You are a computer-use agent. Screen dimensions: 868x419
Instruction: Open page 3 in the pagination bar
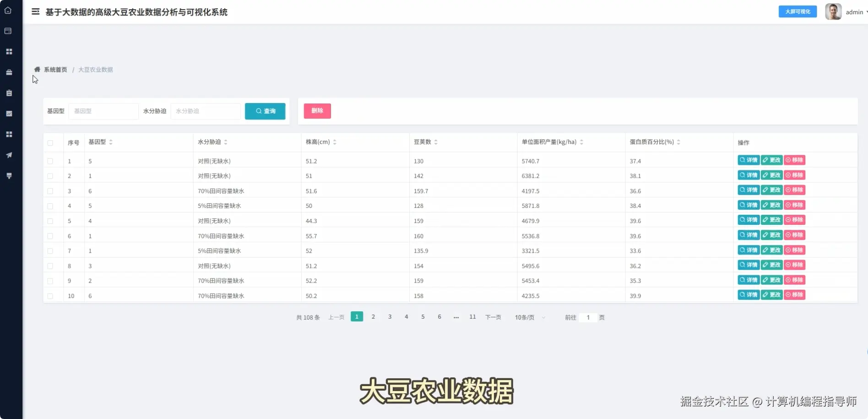coord(390,316)
